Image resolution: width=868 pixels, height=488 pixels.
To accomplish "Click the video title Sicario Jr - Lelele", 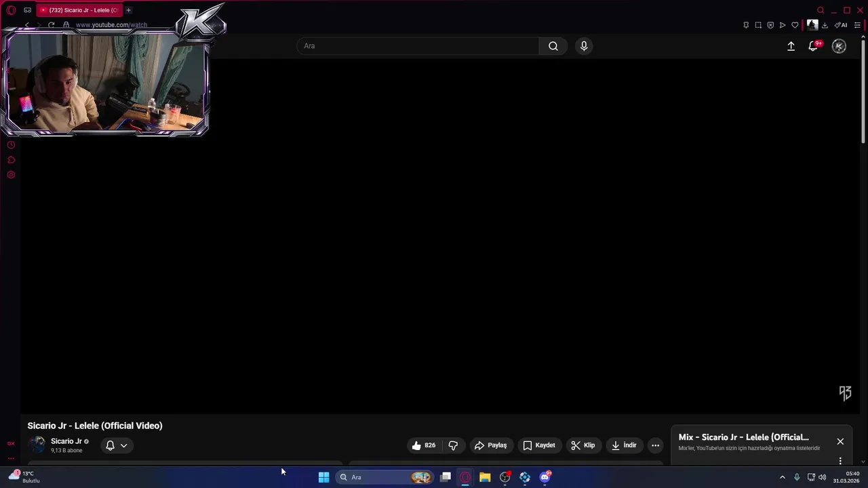I will (95, 426).
